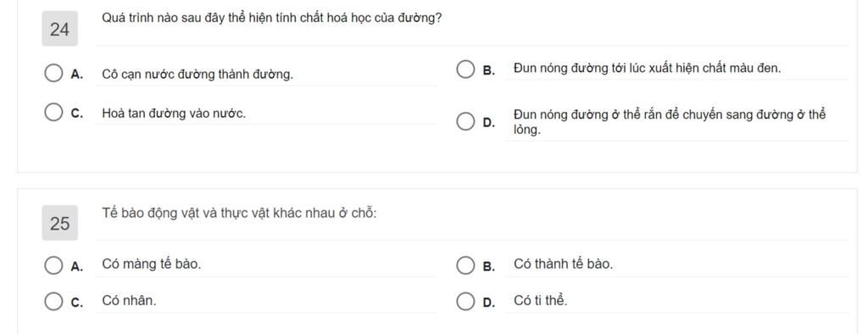Click question 25 text about tế bào động vật
Screen dimensions: 868x334
click(x=239, y=213)
